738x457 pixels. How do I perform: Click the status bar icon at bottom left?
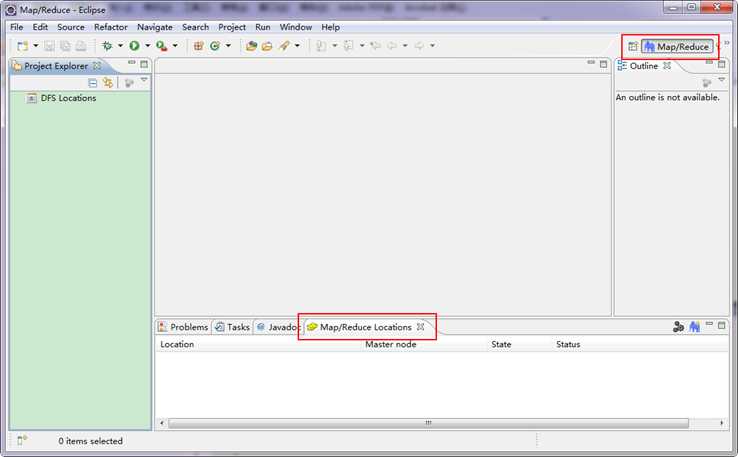(x=22, y=441)
